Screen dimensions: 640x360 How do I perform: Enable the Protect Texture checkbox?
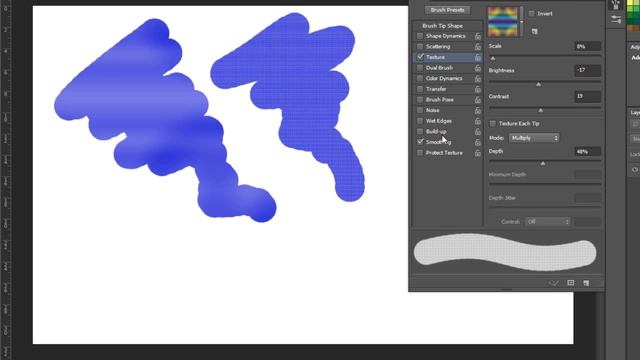coord(420,153)
